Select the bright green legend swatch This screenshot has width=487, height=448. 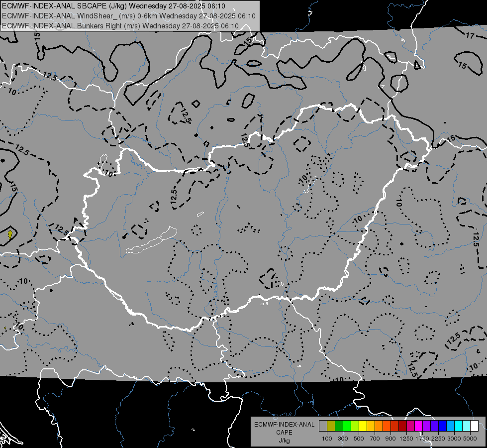[x=347, y=426]
